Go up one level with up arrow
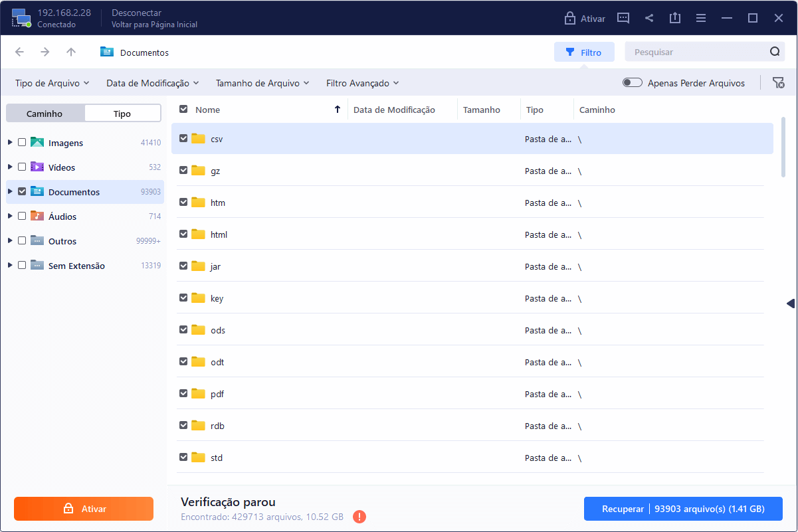The image size is (798, 532). point(71,52)
